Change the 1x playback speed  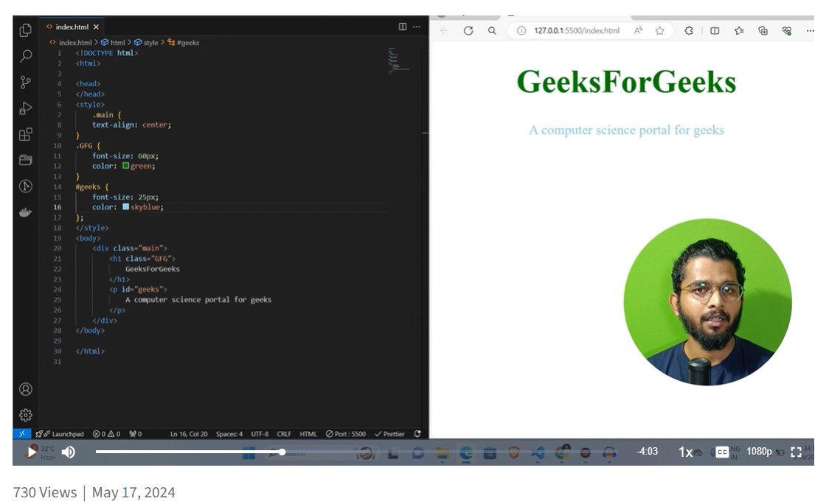685,452
